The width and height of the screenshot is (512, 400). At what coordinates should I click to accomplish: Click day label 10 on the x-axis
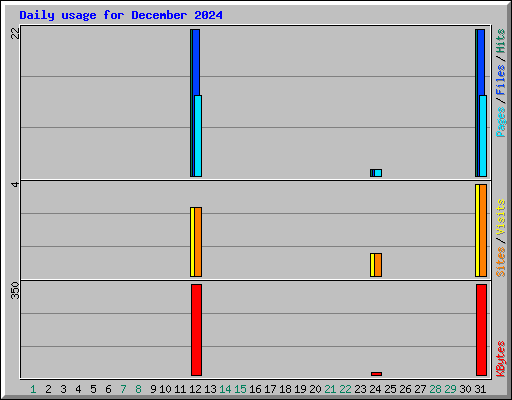coord(165,389)
